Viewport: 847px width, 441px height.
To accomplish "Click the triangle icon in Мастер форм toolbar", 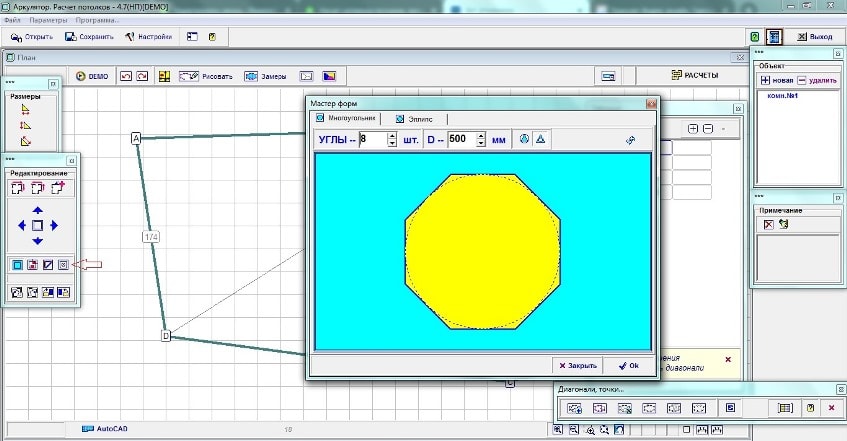I will (x=539, y=140).
